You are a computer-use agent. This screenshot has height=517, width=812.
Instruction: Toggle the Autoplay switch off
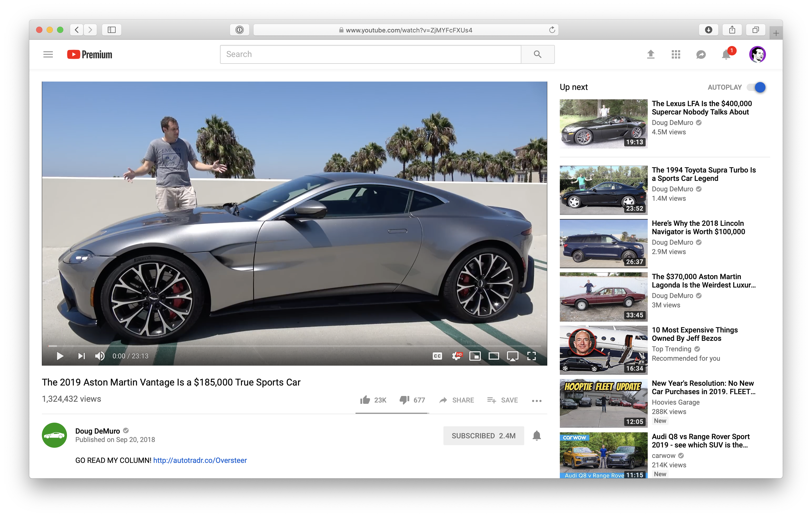tap(756, 87)
